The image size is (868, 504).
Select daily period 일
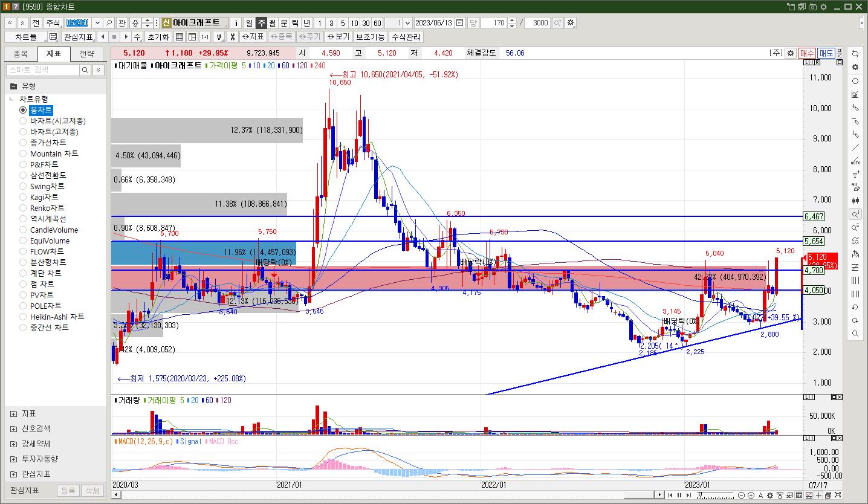coord(249,22)
